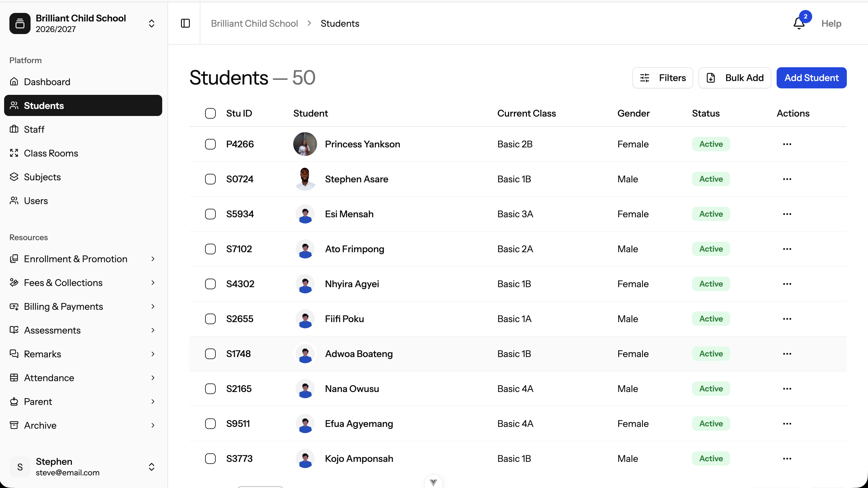This screenshot has width=868, height=488.
Task: Click Brilliant Child School breadcrumb
Action: pyautogui.click(x=254, y=23)
